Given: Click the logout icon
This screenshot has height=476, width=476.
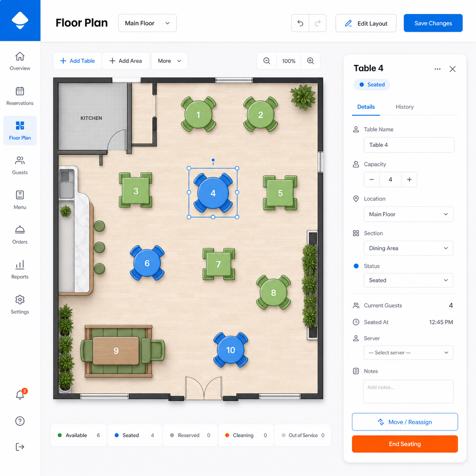Looking at the screenshot, I should [20, 447].
